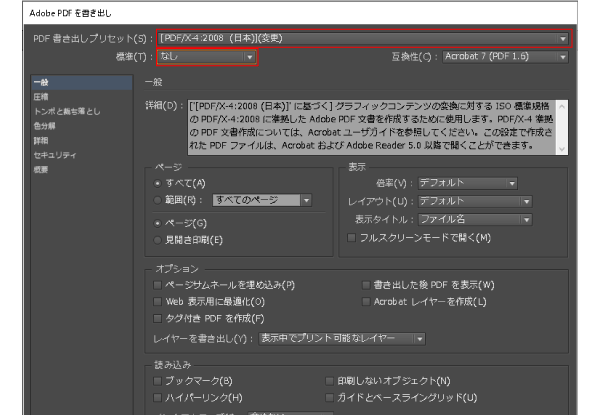Select the 見開き印刷(E) radio button
Screen dimensions: 600x415
point(157,240)
